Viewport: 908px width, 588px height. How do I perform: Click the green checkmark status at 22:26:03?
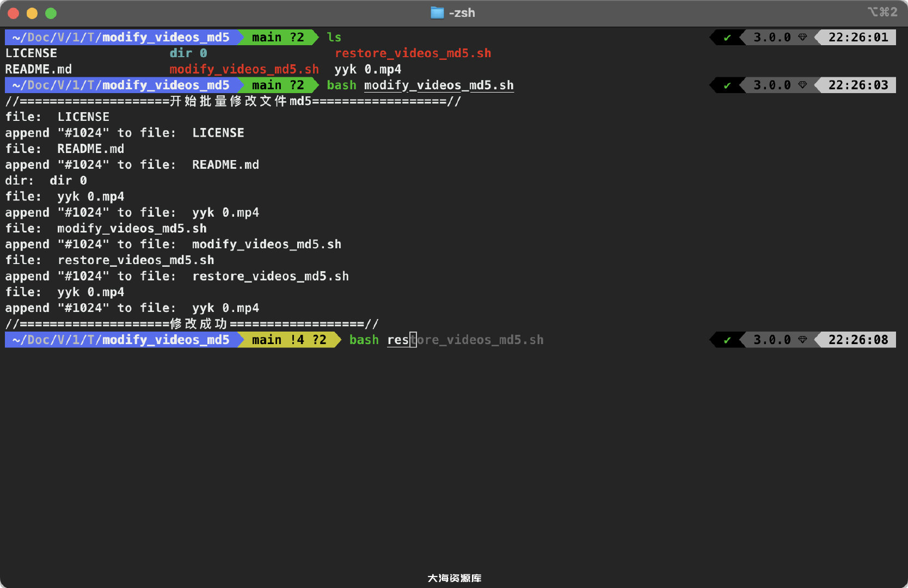coord(727,85)
